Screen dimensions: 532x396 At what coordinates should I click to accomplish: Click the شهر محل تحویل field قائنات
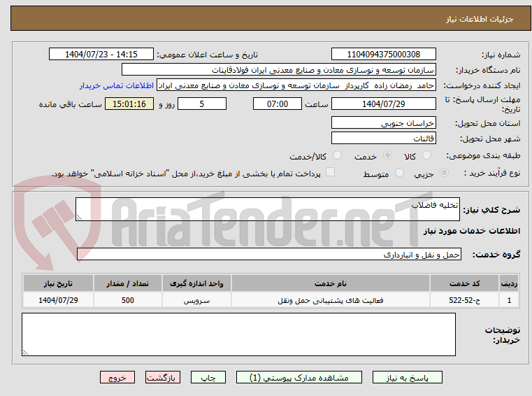383,138
